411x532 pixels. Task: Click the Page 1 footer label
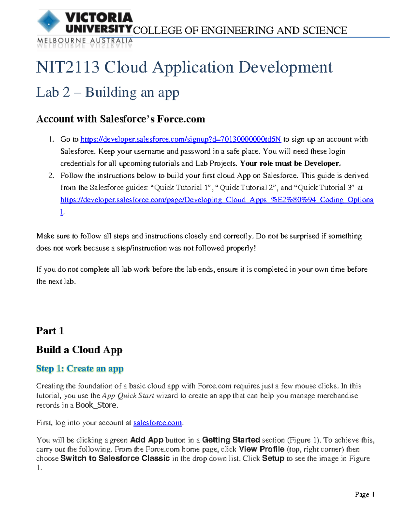(x=364, y=494)
